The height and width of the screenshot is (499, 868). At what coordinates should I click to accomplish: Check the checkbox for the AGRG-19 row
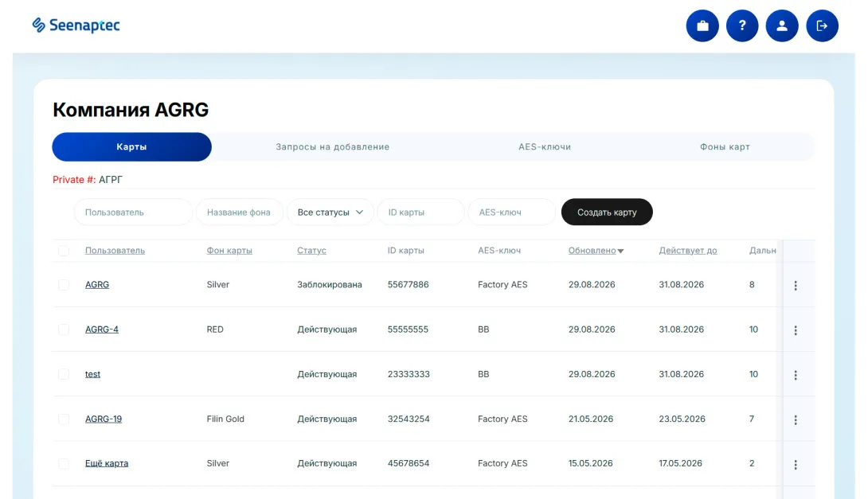(x=64, y=419)
